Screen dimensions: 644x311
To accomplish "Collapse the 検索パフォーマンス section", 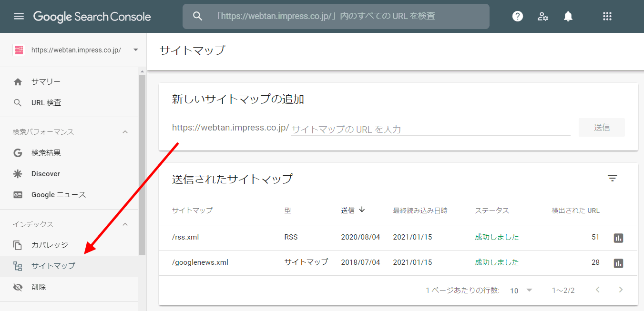I will pyautogui.click(x=125, y=132).
